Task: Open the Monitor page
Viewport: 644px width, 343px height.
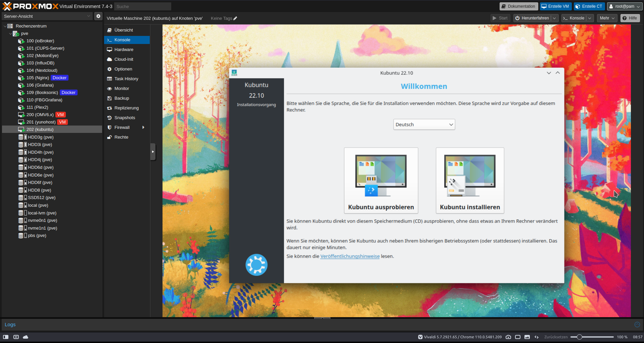Action: coord(127,89)
